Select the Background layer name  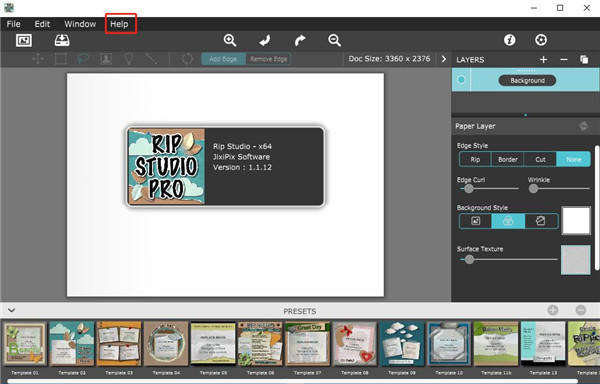(x=527, y=80)
